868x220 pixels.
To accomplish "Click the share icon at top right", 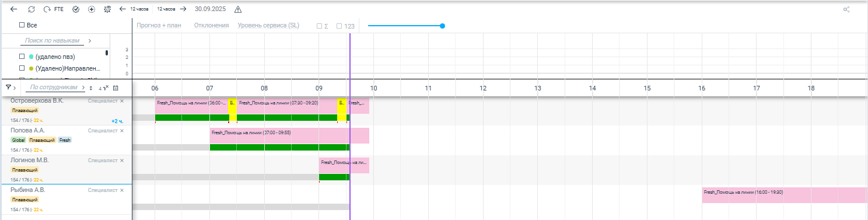I will tap(846, 9).
